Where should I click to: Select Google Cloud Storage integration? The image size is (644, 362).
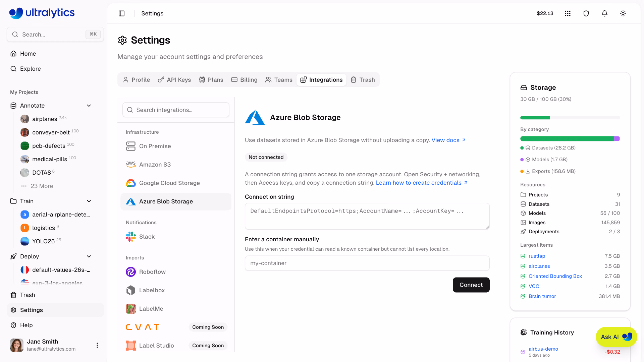(176, 183)
